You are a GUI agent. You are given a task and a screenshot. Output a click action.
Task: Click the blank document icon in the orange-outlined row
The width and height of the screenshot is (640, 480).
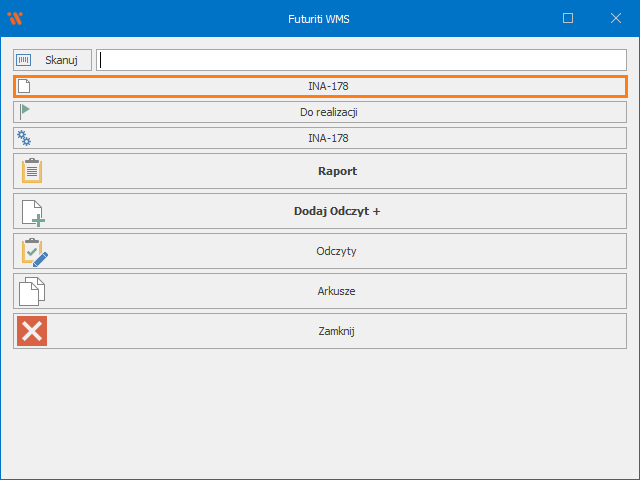24,86
